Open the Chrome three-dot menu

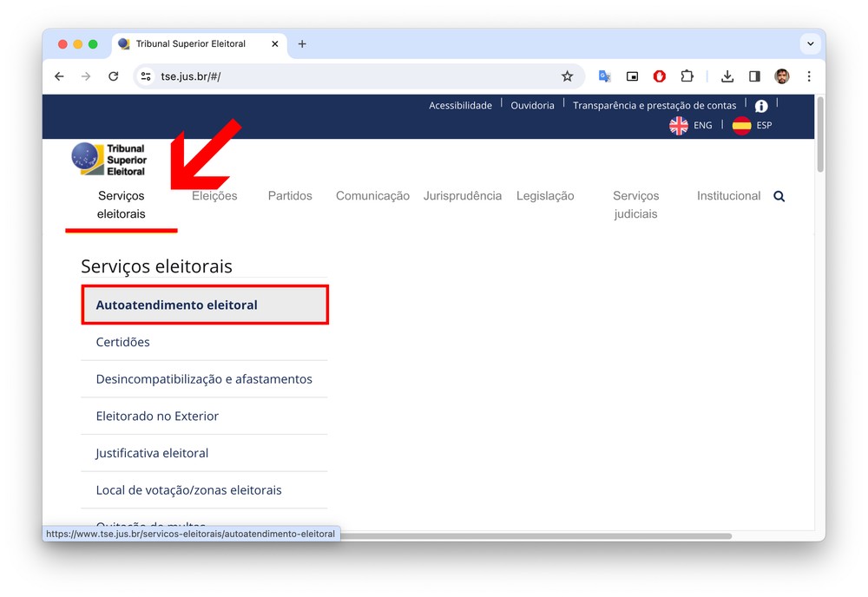pos(809,76)
